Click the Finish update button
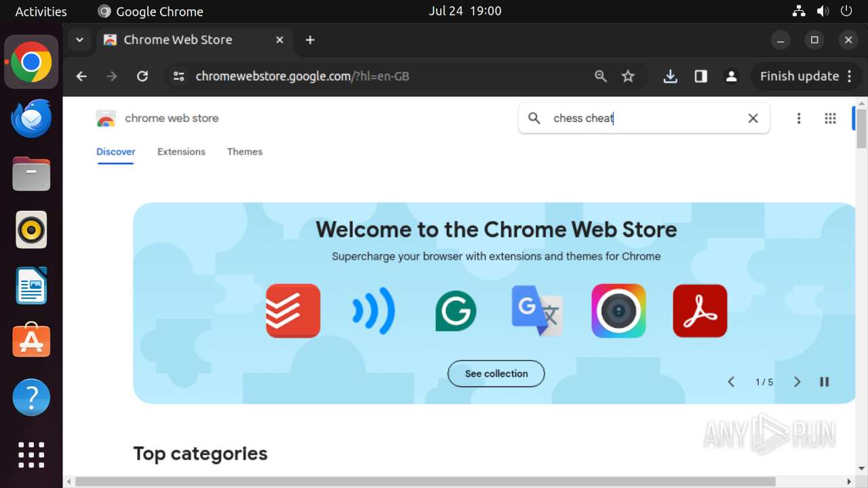The height and width of the screenshot is (488, 868). (x=806, y=77)
